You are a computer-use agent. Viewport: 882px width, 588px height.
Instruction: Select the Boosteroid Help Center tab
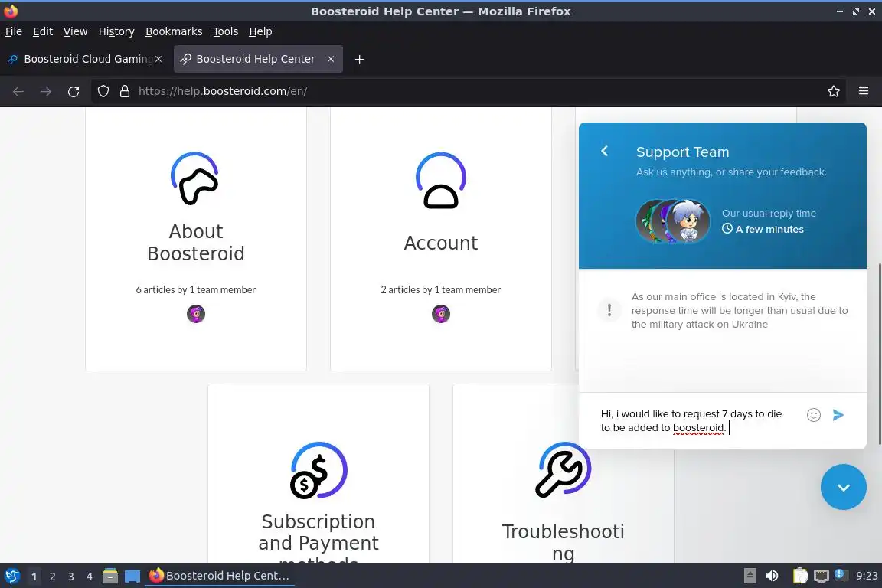point(258,58)
